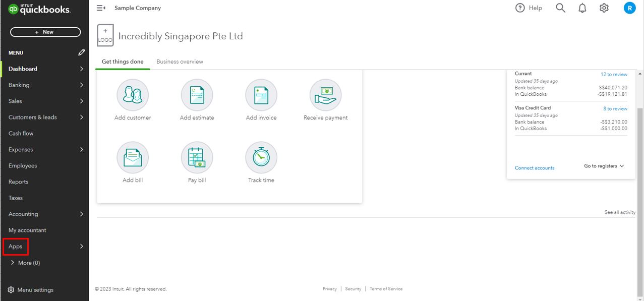Expand the More (0) menu section
The image size is (644, 301).
point(25,263)
